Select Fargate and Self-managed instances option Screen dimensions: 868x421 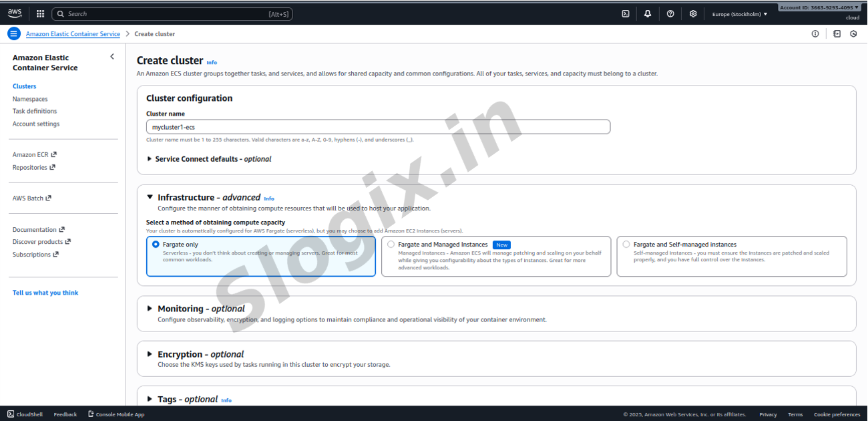pos(626,245)
